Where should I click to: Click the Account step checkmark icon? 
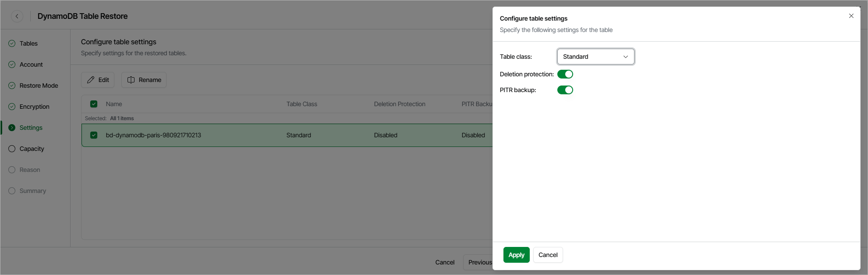[12, 64]
